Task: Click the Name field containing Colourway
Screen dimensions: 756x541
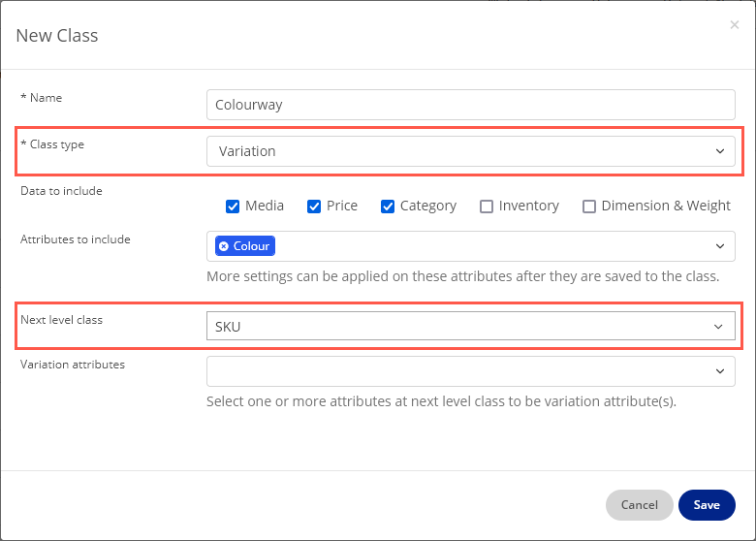Action: tap(470, 105)
